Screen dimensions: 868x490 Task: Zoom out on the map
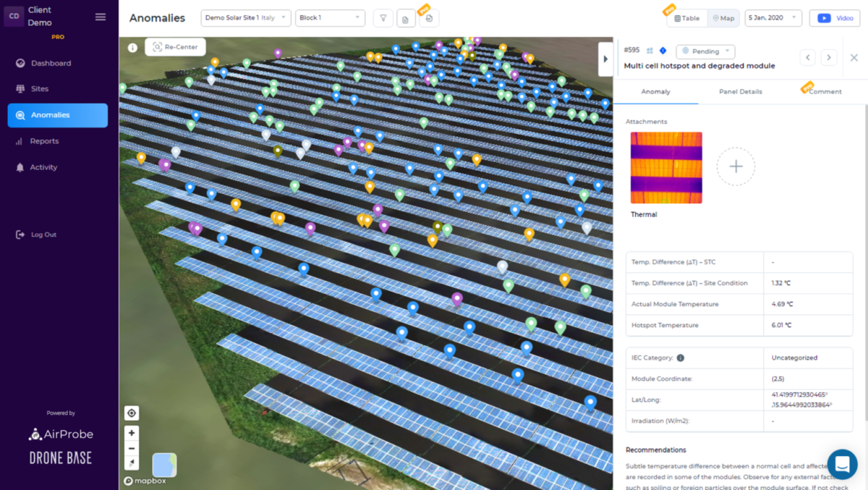(x=132, y=448)
